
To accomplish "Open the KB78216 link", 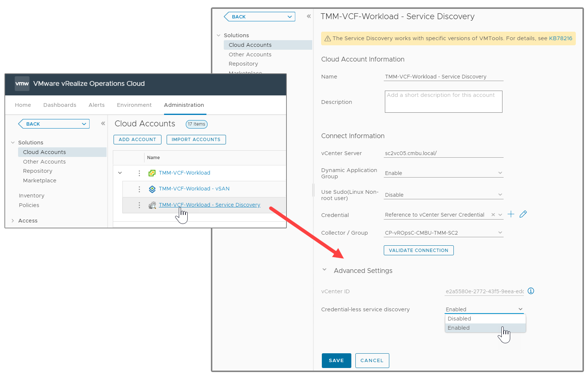I will click(561, 38).
